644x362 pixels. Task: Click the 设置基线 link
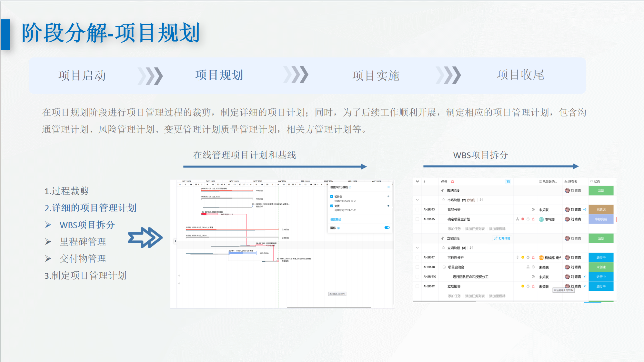[x=336, y=219]
